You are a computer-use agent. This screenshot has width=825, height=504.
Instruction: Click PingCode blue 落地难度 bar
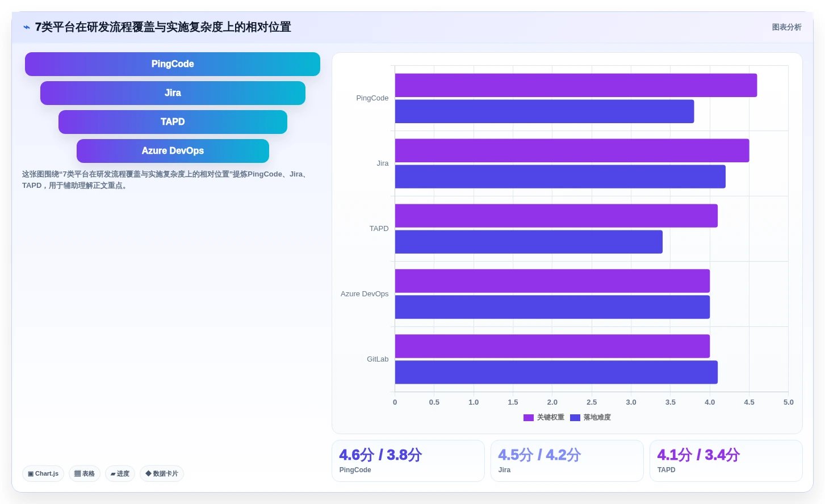545,111
